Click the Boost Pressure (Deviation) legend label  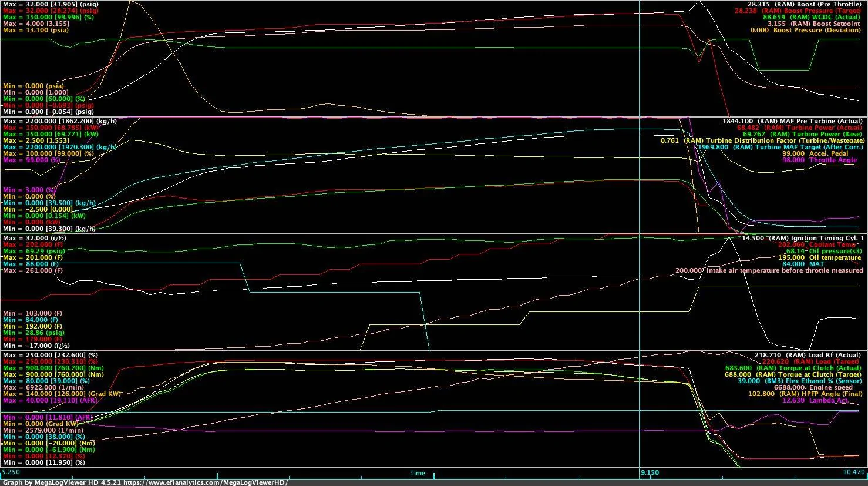click(806, 30)
